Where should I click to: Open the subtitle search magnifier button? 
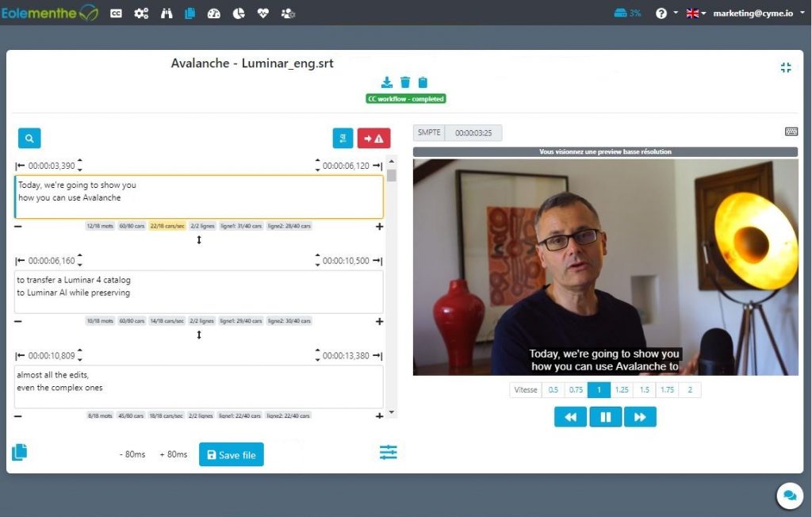pyautogui.click(x=29, y=138)
